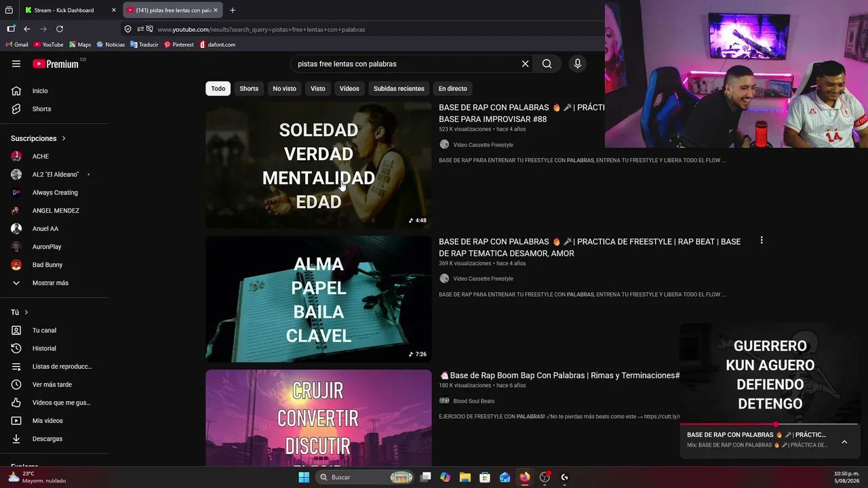This screenshot has height=488, width=868.
Task: Open Blood Soul Beats channel link
Action: pos(473,401)
